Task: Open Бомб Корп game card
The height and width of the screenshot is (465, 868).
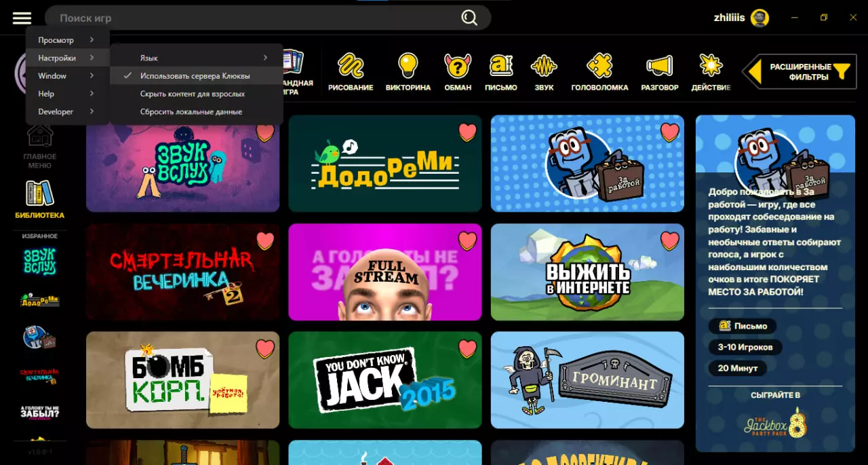Action: [182, 380]
